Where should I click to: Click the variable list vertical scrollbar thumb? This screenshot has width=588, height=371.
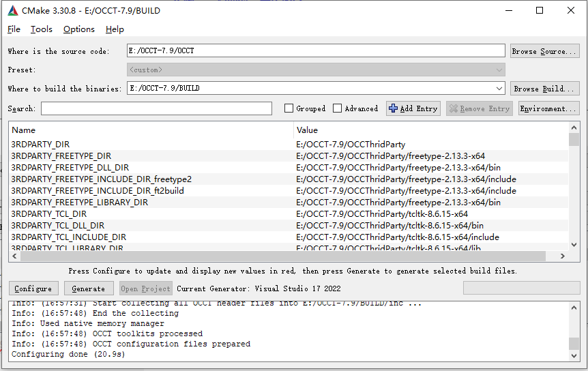(x=574, y=139)
